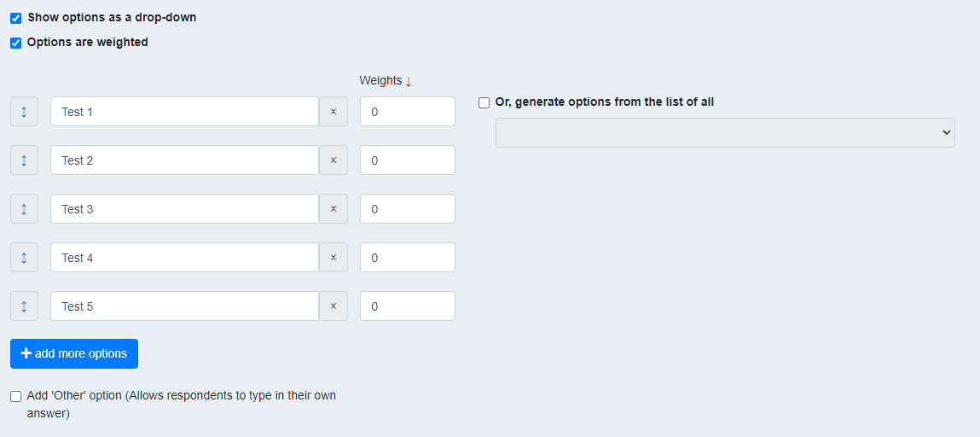Enable generate options from the list
This screenshot has width=980, height=437.
(484, 102)
